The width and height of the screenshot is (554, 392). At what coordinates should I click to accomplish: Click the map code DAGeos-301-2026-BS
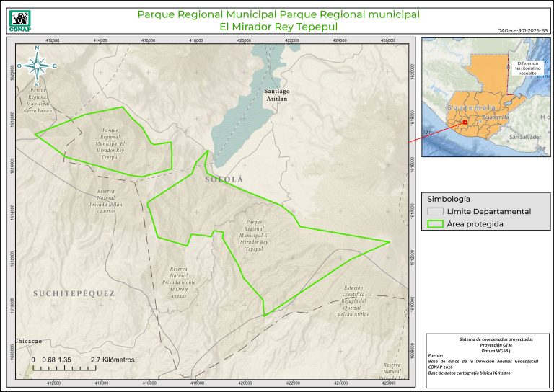[x=522, y=31]
